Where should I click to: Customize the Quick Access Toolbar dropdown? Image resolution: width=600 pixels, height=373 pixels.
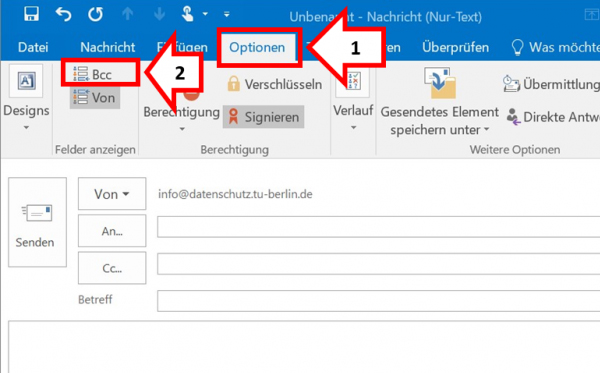(x=227, y=15)
